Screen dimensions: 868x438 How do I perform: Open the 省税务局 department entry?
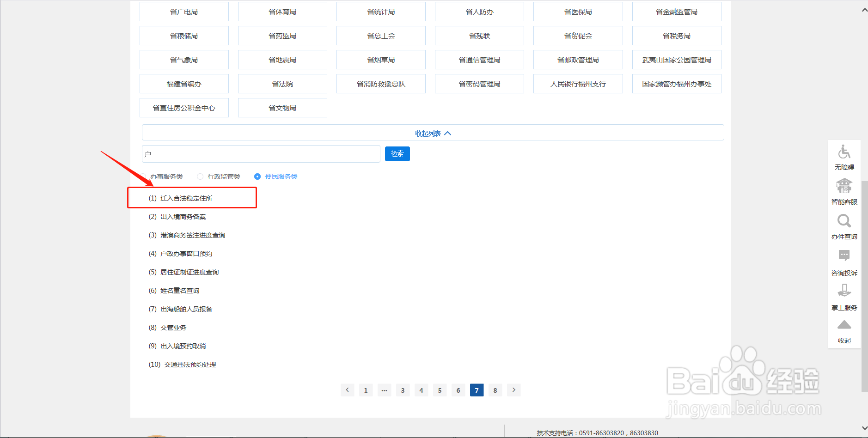click(676, 35)
